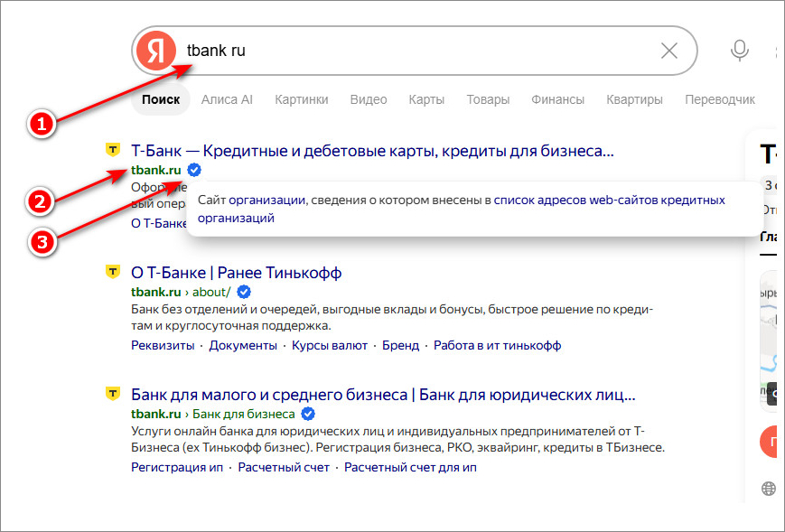Open the Видео tab

click(x=369, y=99)
